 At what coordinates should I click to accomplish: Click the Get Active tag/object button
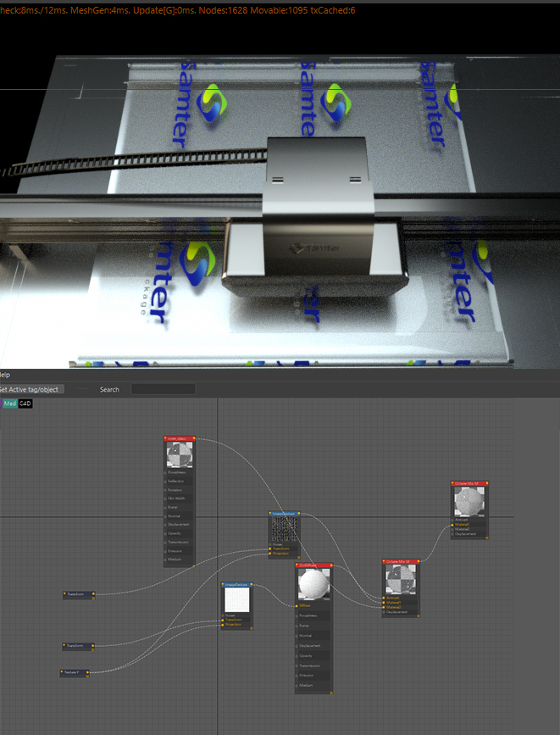[31, 389]
